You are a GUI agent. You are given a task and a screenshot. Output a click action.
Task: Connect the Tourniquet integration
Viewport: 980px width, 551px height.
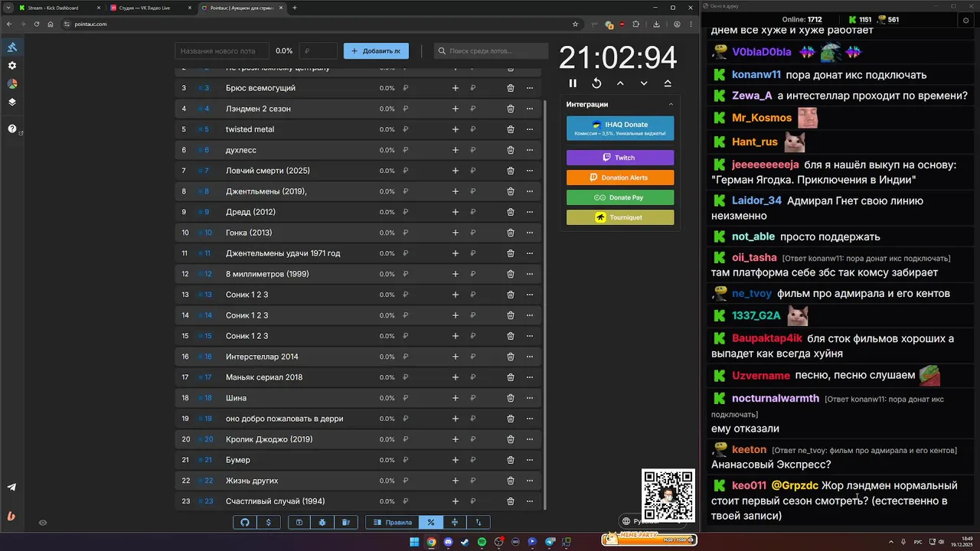[620, 217]
